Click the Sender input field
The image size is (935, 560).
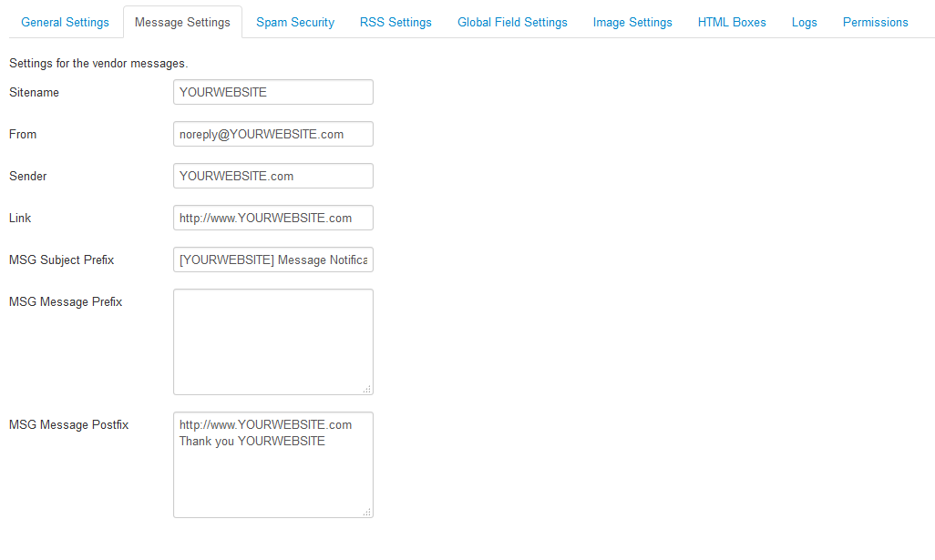pos(272,176)
